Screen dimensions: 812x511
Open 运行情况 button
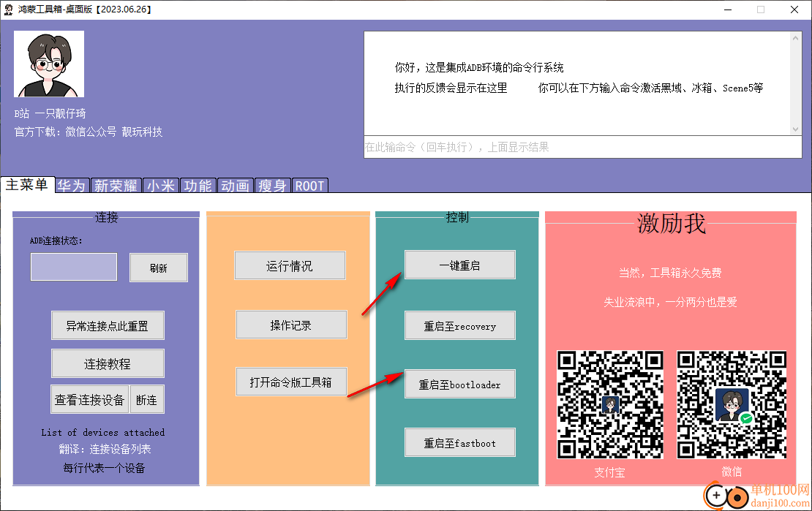290,265
